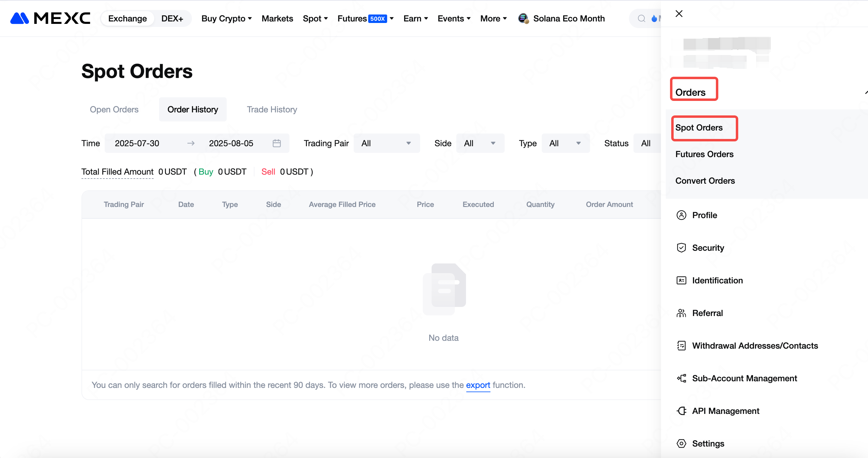Open the calendar date picker icon
This screenshot has width=868, height=458.
pyautogui.click(x=277, y=143)
